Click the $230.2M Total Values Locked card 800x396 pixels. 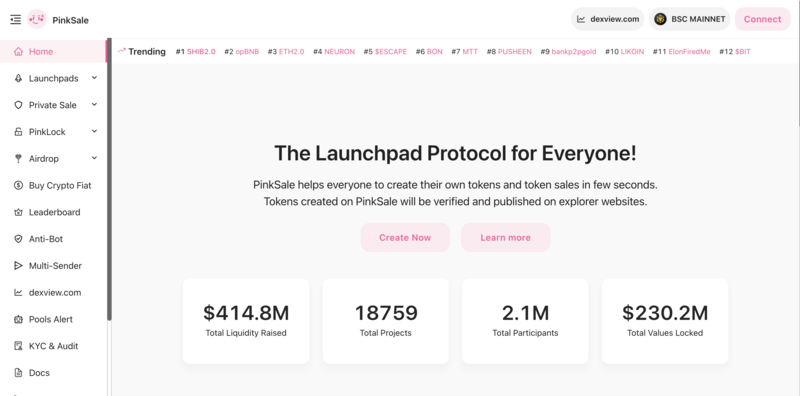click(665, 321)
